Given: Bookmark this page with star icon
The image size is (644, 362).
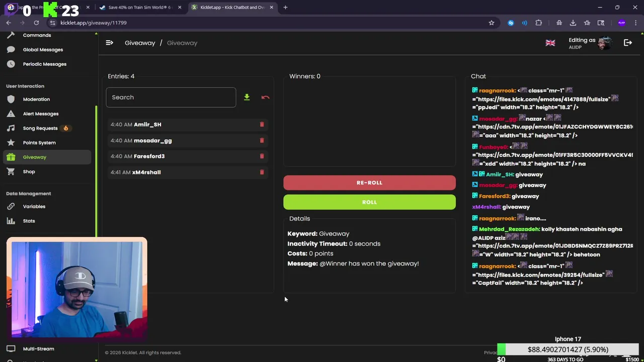Looking at the screenshot, I should (x=492, y=23).
